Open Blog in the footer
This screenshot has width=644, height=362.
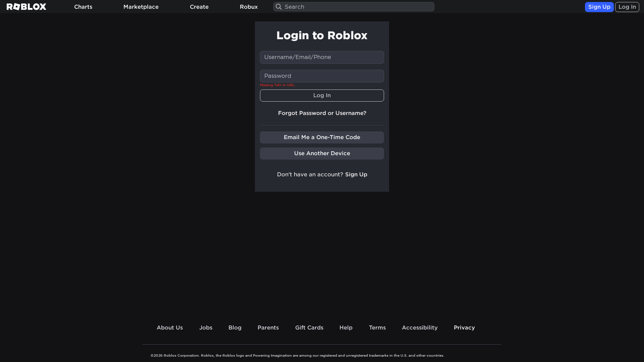(x=235, y=328)
